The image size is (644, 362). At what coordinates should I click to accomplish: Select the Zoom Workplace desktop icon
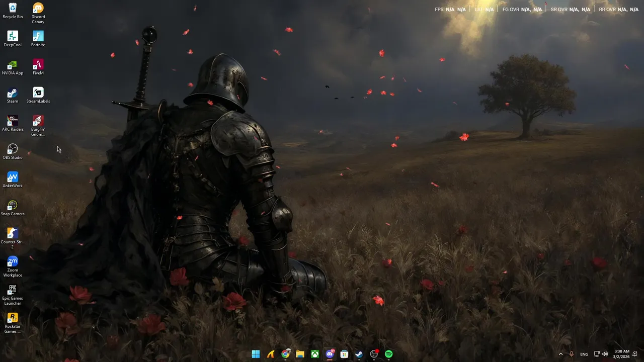pyautogui.click(x=13, y=266)
